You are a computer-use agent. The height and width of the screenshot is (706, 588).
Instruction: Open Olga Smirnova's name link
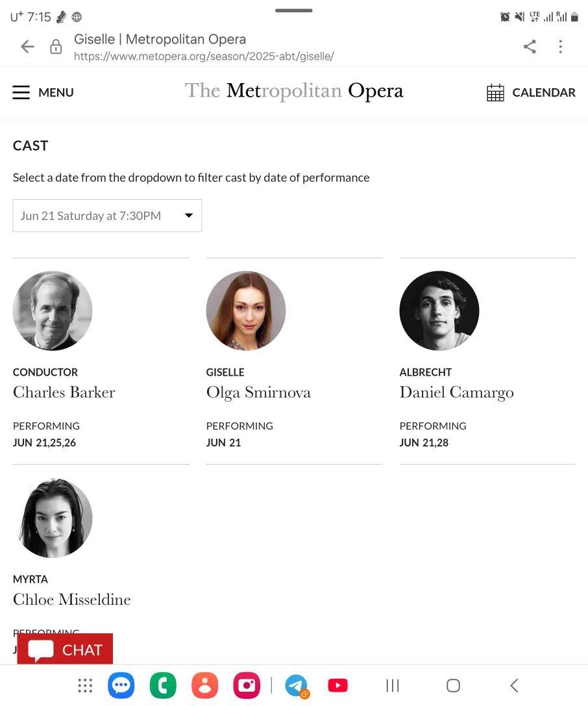[x=258, y=392]
